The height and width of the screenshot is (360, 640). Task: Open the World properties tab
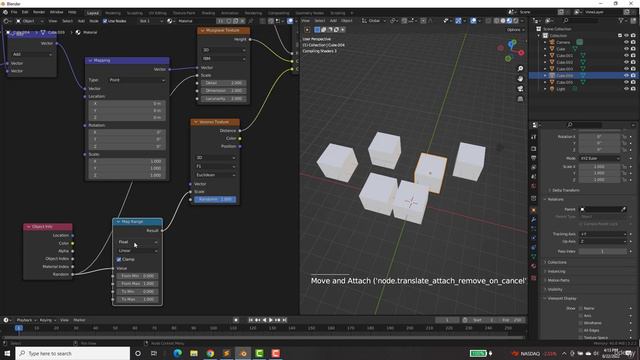pyautogui.click(x=533, y=186)
